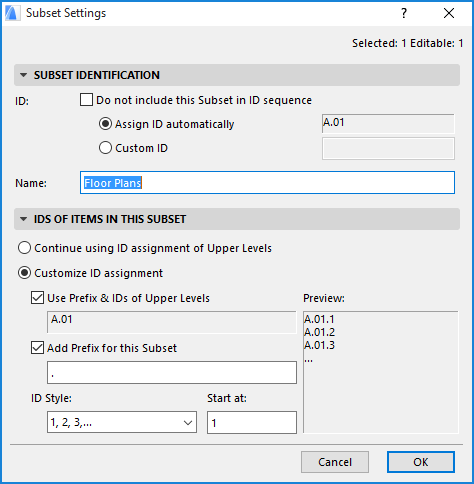Click preview entry A.01.3
Image resolution: width=474 pixels, height=484 pixels.
tap(319, 345)
